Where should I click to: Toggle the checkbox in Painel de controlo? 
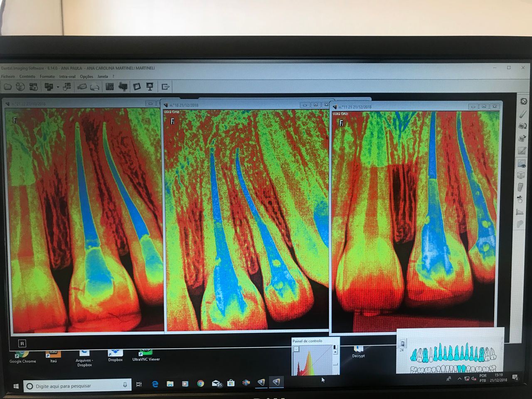pyautogui.click(x=296, y=349)
